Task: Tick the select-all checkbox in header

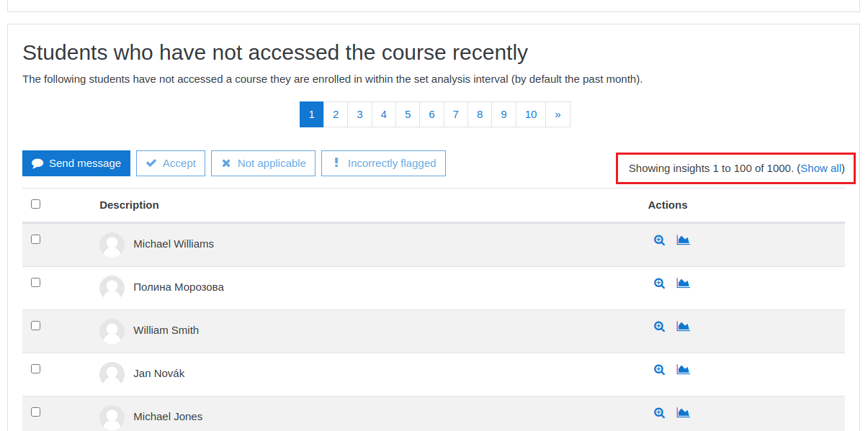Action: (x=35, y=204)
